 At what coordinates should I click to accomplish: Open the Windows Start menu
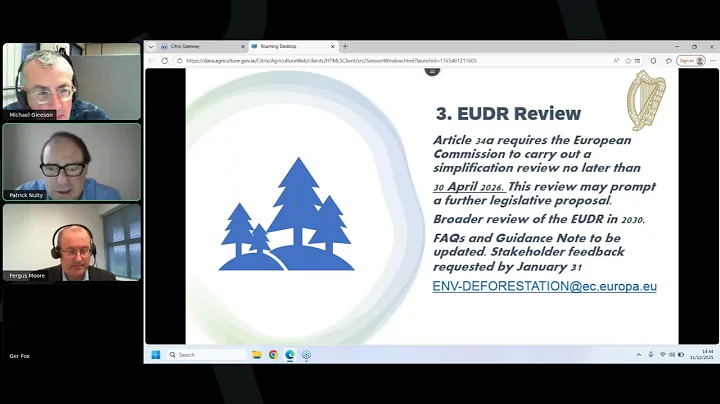coord(156,354)
